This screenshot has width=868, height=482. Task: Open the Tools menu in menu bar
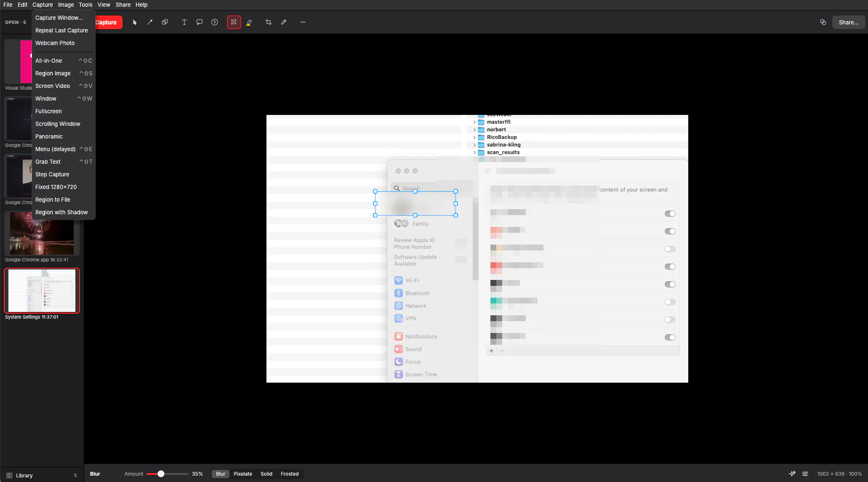[x=85, y=5]
